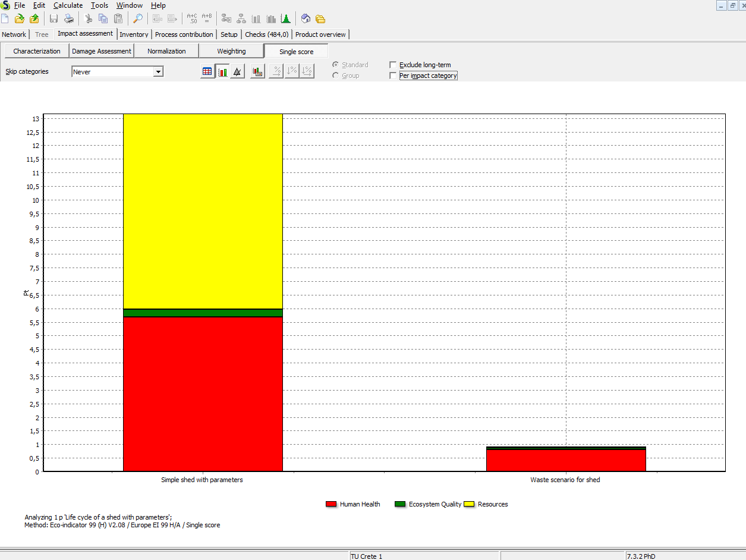Click the yellow Resources bar segment

tap(203, 211)
